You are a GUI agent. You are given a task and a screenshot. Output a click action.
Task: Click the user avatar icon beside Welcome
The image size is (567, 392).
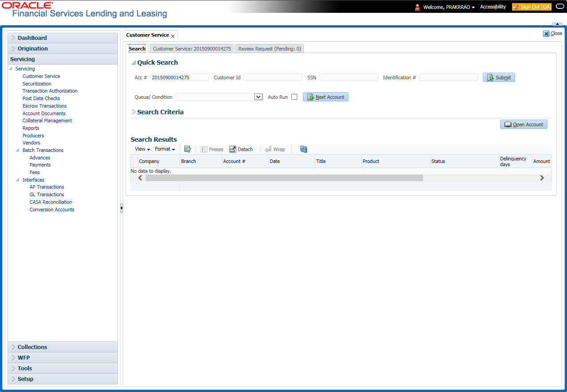click(417, 7)
